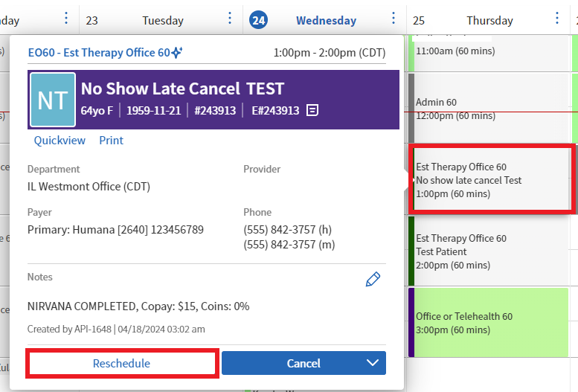Click the green Office or Telehealth 60 slot

[x=489, y=323]
